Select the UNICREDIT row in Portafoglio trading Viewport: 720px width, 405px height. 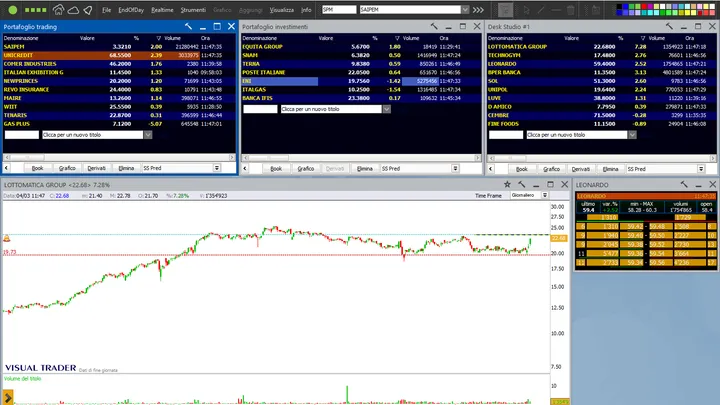coord(119,55)
